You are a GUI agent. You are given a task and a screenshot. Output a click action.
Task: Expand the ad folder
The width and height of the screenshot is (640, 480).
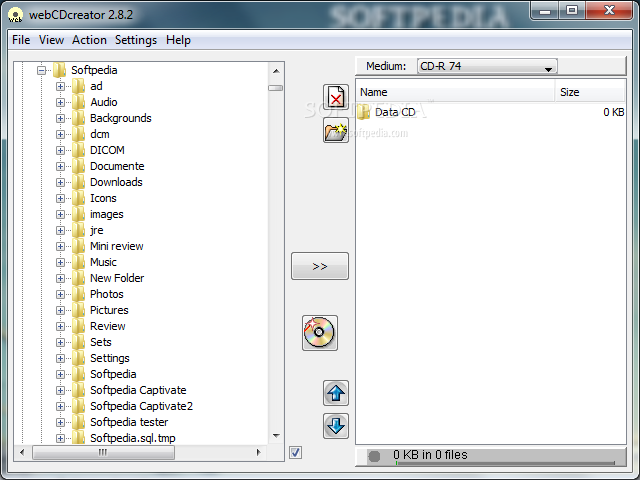(x=60, y=87)
